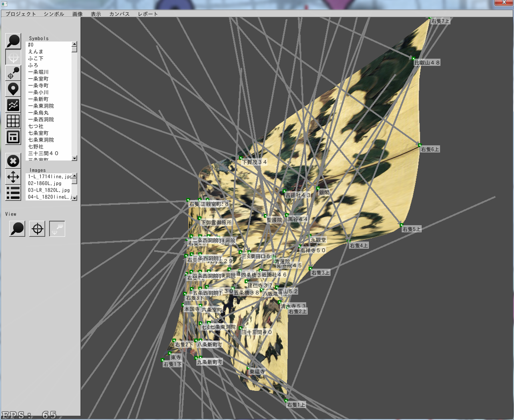
Task: Click Images list scroll up arrow
Action: tap(74, 176)
